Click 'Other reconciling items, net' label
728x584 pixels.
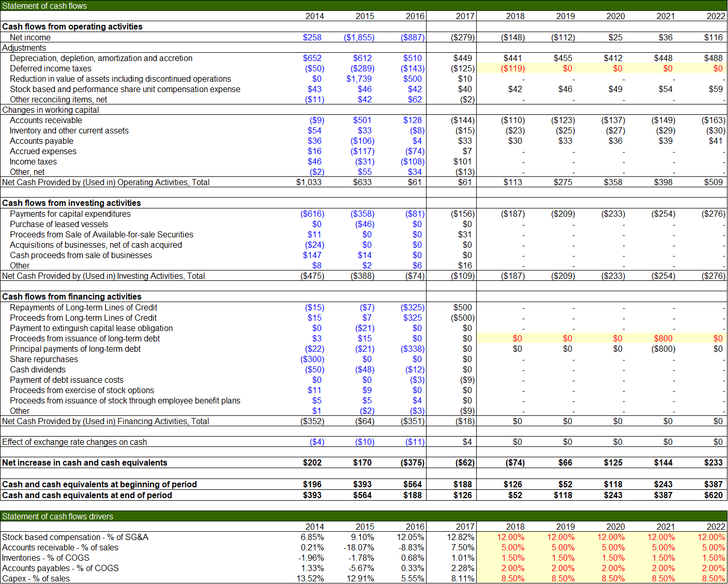58,99
